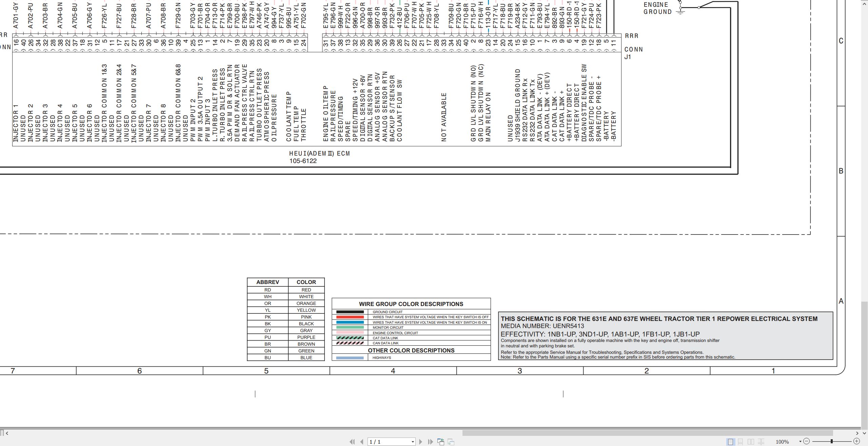Select facing pages view mode
The width and height of the screenshot is (868, 446).
click(751, 442)
